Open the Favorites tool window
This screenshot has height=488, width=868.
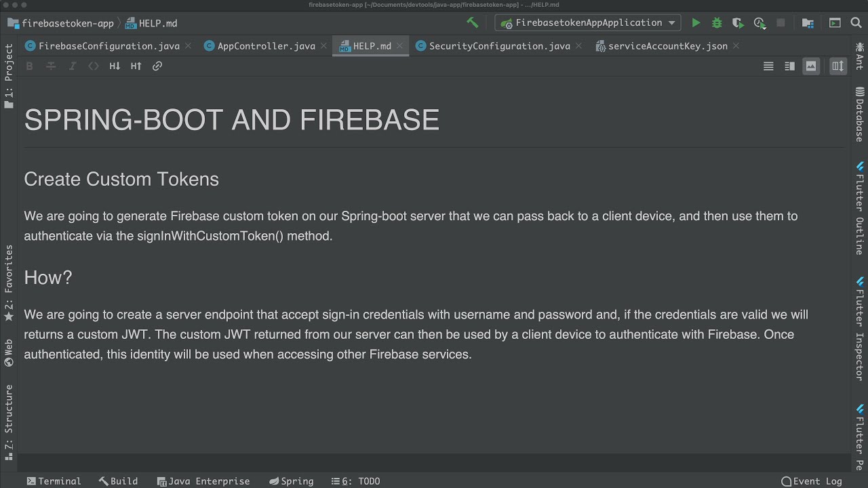(x=9, y=283)
